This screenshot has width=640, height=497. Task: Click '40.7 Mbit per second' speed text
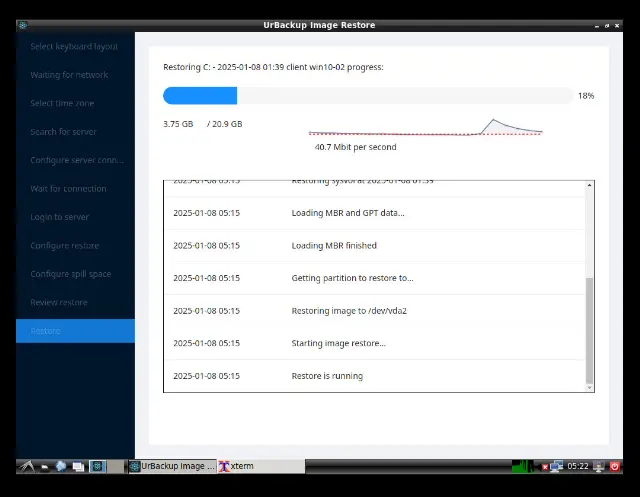click(356, 147)
